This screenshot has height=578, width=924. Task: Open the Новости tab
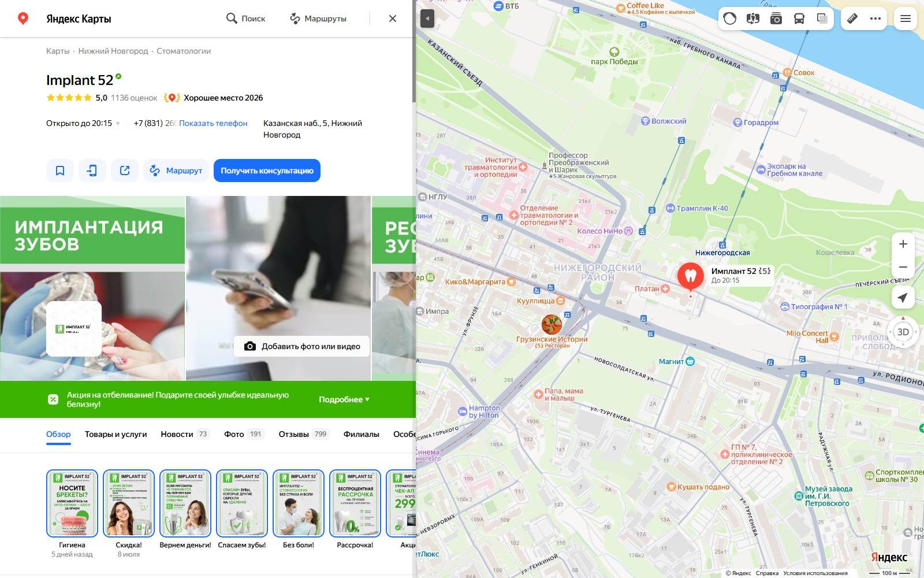pos(185,434)
